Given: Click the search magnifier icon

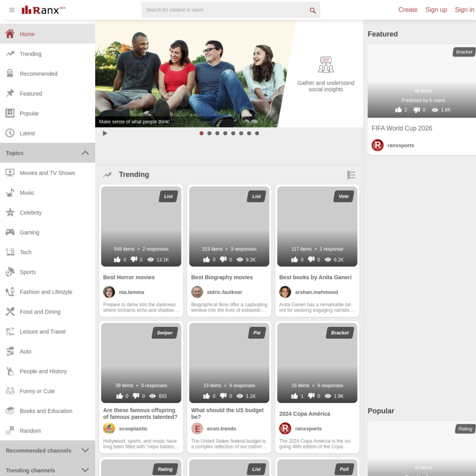Looking at the screenshot, I should point(313,11).
